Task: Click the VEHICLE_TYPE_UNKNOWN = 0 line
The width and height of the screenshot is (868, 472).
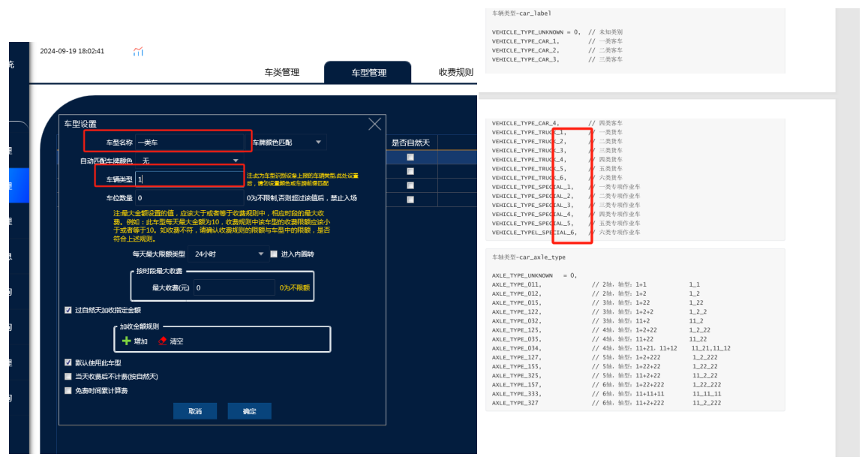Action: click(x=557, y=32)
